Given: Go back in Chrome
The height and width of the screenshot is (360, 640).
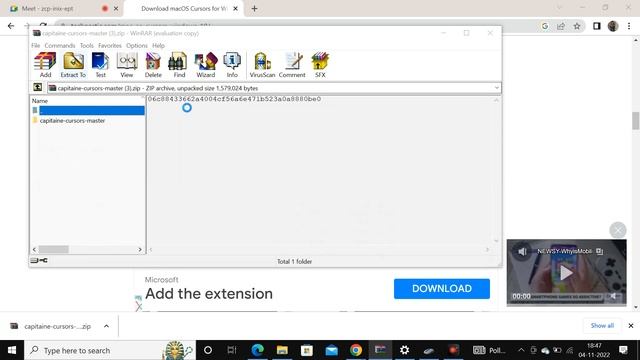Looking at the screenshot, I should [11, 26].
